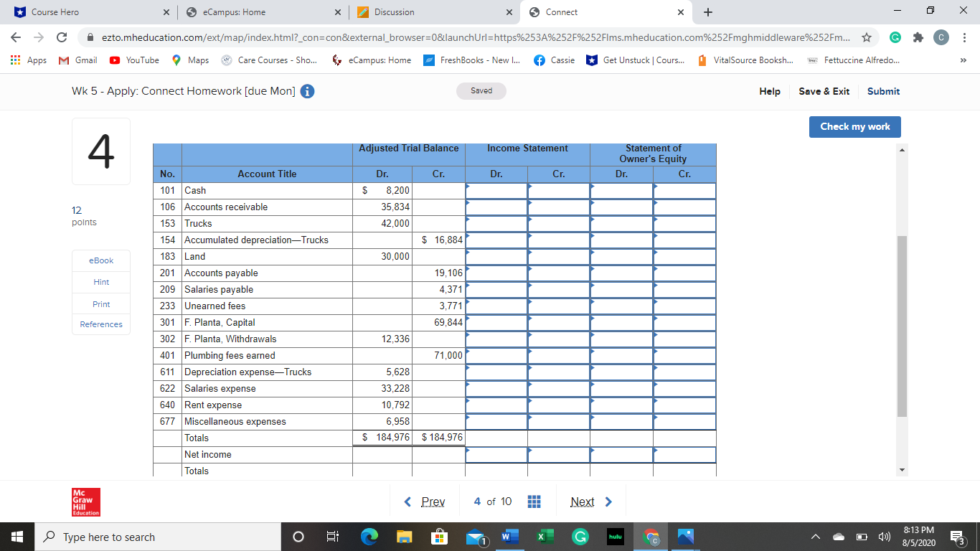Open Chrome profile avatar C
The height and width of the screenshot is (551, 980).
(x=941, y=37)
